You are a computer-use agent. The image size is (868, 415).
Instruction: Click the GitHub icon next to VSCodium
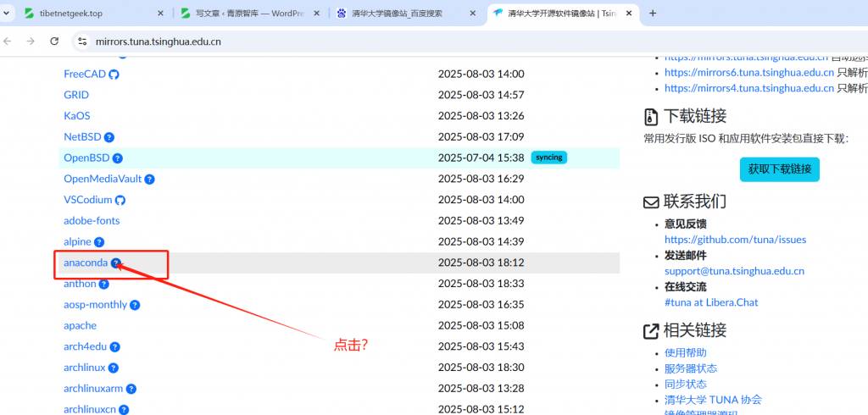(120, 200)
